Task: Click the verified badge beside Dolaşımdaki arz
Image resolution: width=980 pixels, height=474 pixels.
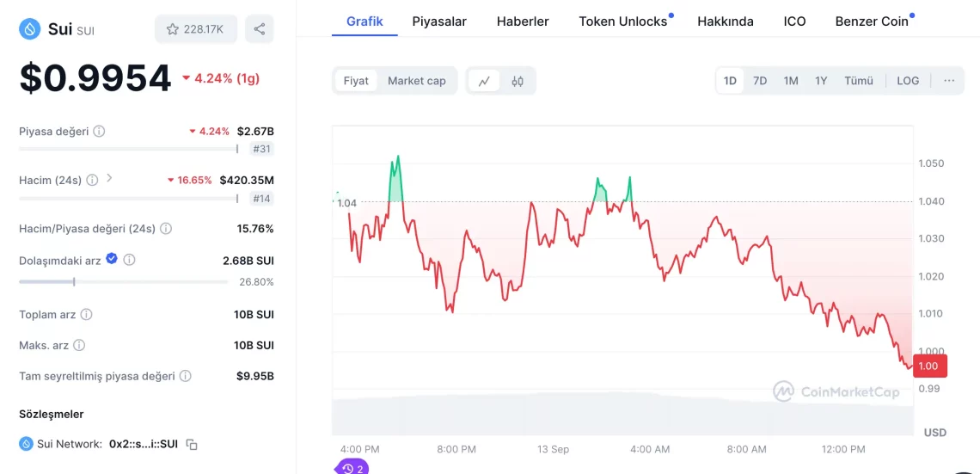Action: [112, 258]
